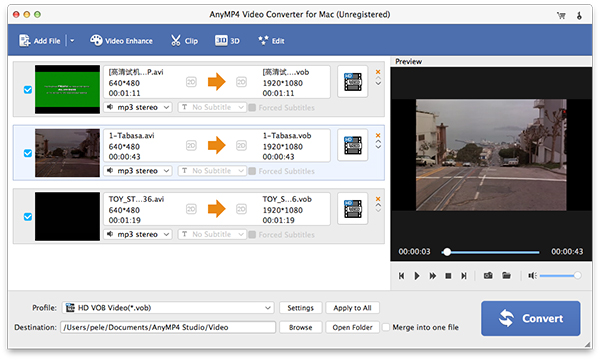Open No Subtitle dropdown for TOY_ST...36.avi
This screenshot has height=360, width=600.
pos(212,235)
